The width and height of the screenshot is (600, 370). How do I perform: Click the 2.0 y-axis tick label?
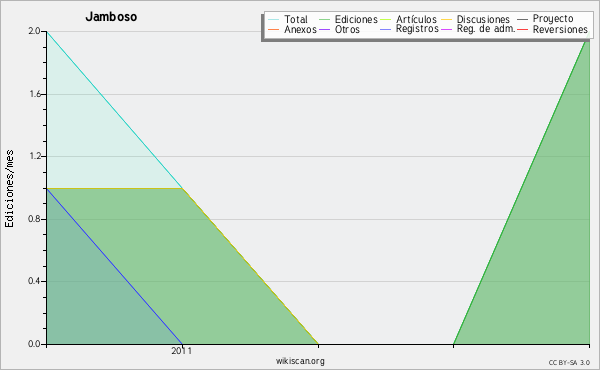click(x=34, y=31)
